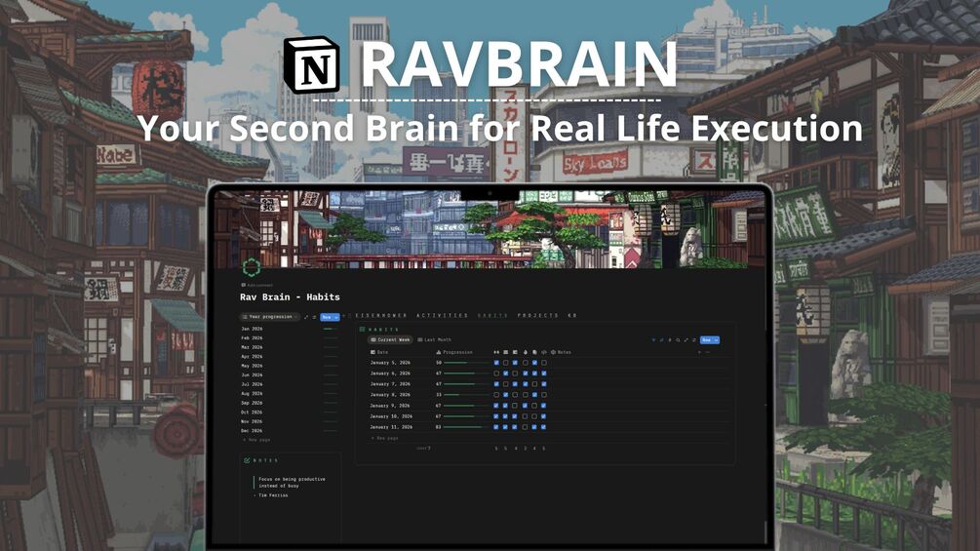The height and width of the screenshot is (551, 980).
Task: Click the sort icon in the Habits toolbar
Action: pyautogui.click(x=661, y=339)
